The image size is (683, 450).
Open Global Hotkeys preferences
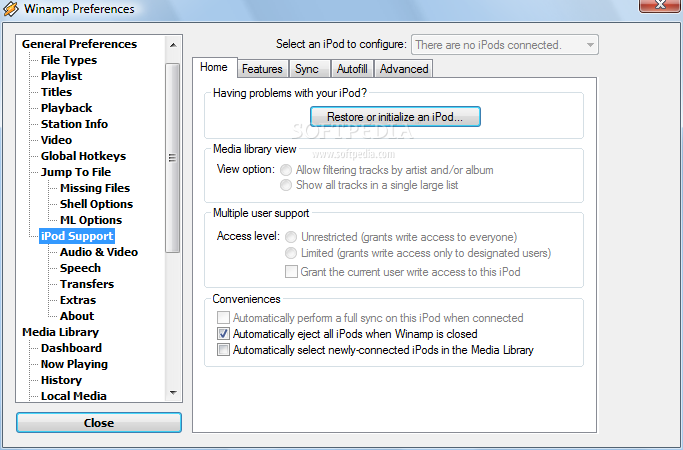83,156
